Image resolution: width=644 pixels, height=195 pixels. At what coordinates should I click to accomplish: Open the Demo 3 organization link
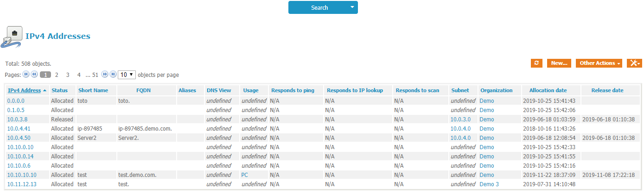(x=489, y=184)
